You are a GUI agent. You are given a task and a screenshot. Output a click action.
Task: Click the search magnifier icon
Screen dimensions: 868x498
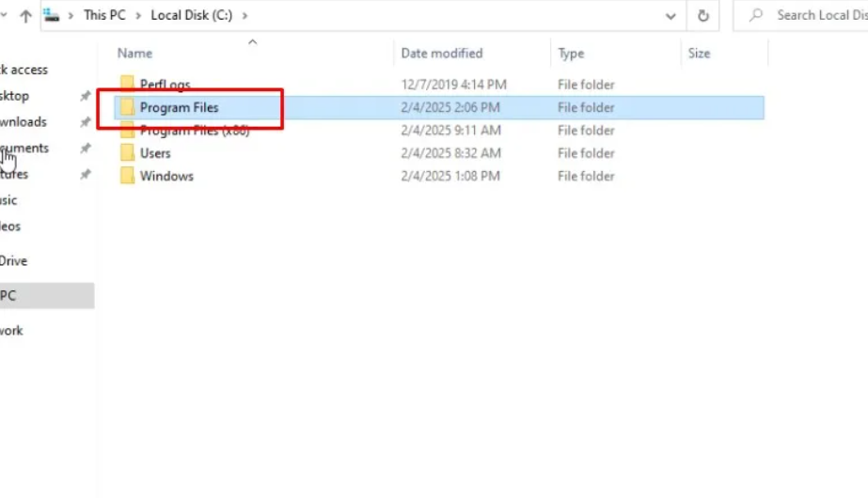click(x=755, y=15)
